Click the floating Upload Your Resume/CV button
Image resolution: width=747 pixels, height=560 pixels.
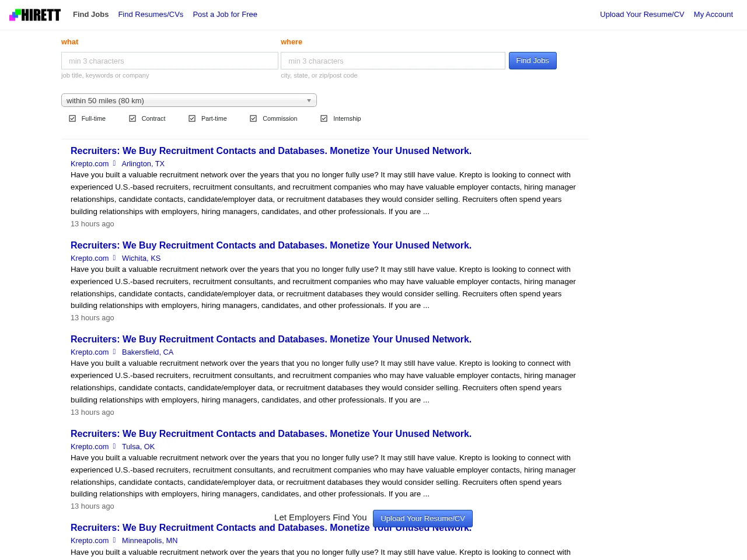click(x=423, y=519)
